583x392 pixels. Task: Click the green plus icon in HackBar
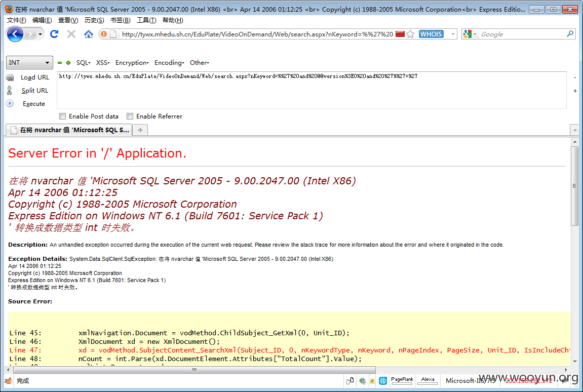click(68, 63)
